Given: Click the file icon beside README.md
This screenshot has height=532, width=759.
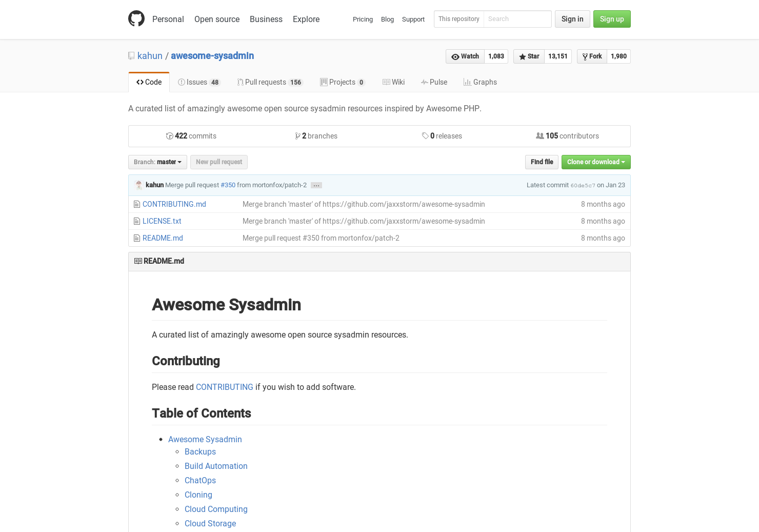Looking at the screenshot, I should coord(137,238).
